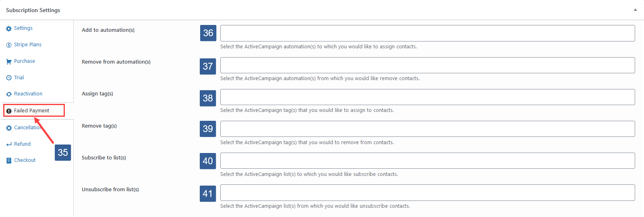Click the Add to automation(s) field

pos(427,33)
